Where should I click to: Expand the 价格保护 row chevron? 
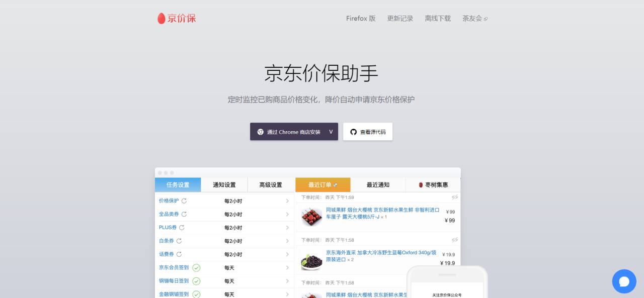pos(287,201)
